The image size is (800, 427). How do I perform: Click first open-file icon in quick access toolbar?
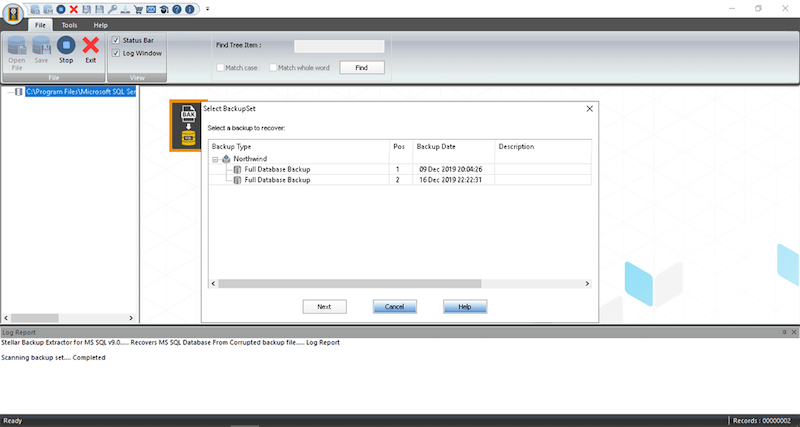35,9
